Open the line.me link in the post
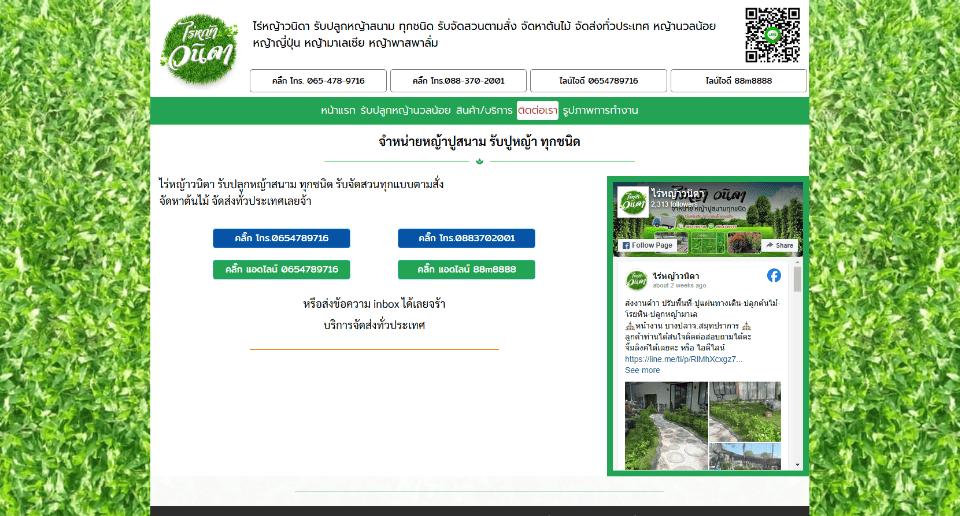 coord(683,359)
